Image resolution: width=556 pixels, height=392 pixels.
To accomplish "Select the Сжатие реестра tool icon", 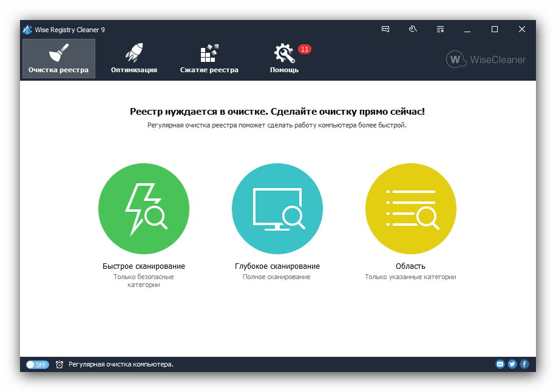I will click(x=208, y=52).
